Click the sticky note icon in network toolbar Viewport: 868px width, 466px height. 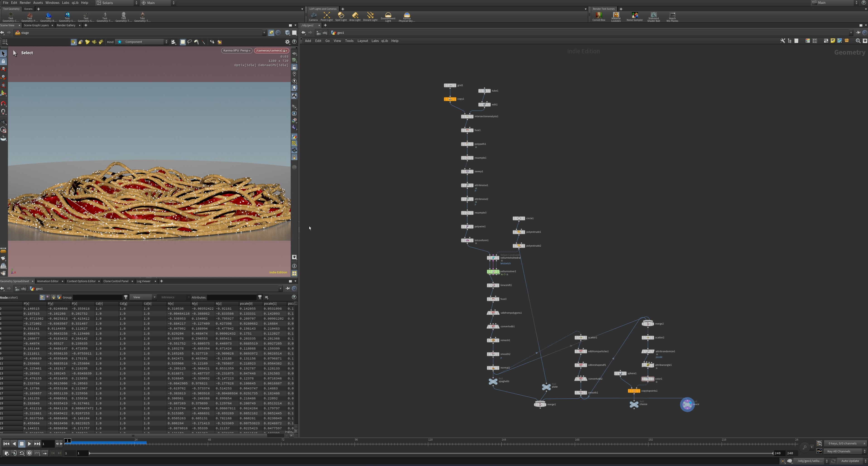[x=833, y=41]
